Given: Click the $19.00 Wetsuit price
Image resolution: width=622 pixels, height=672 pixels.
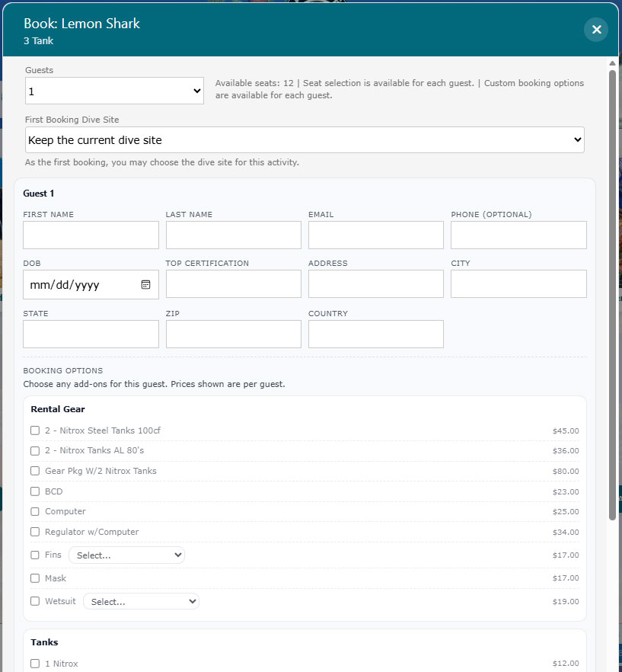Looking at the screenshot, I should coord(566,602).
